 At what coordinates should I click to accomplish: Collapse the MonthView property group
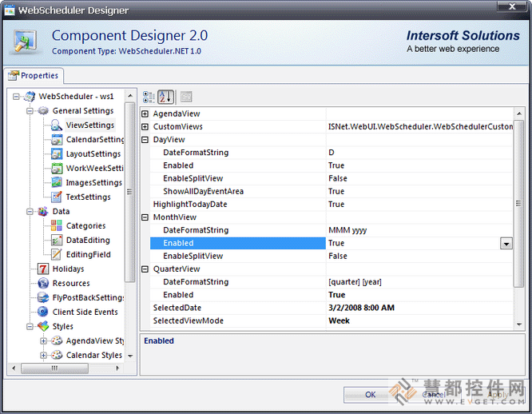pos(145,217)
